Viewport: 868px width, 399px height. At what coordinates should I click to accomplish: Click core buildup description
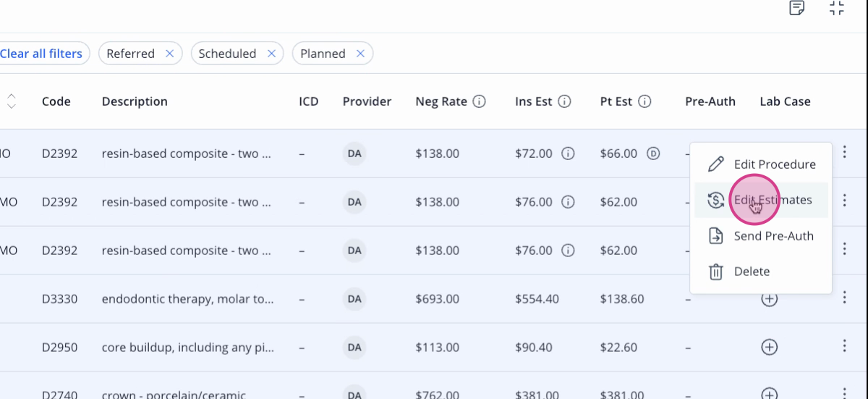[x=188, y=348]
